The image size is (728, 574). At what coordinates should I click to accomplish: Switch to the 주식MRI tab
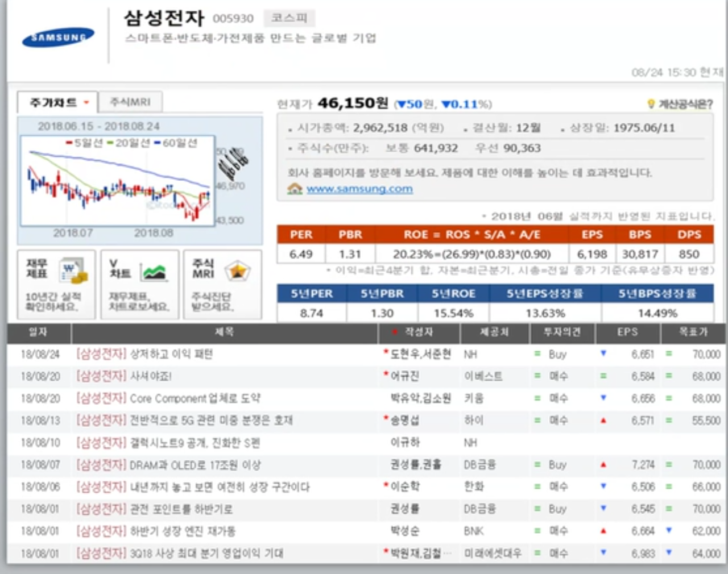tap(130, 102)
